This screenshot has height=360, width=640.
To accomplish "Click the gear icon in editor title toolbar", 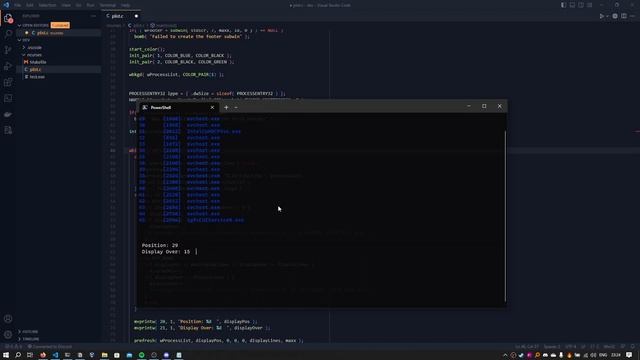I will click(x=615, y=16).
